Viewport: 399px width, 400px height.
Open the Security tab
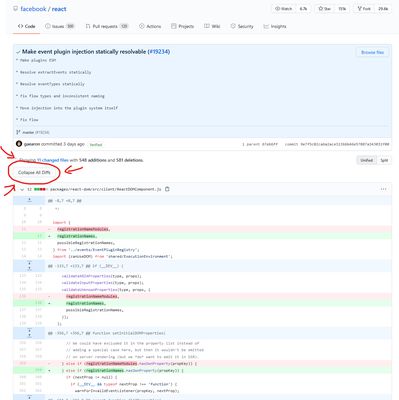(242, 26)
